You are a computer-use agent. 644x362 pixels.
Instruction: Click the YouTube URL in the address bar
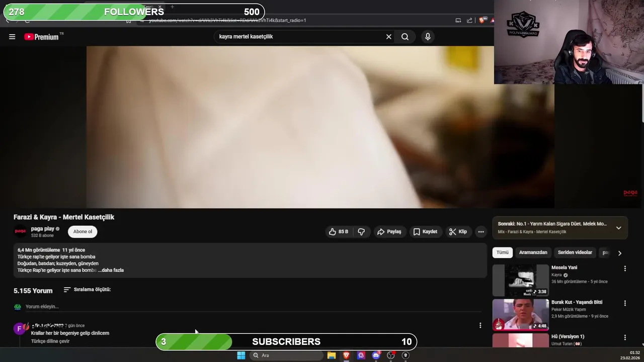227,21
